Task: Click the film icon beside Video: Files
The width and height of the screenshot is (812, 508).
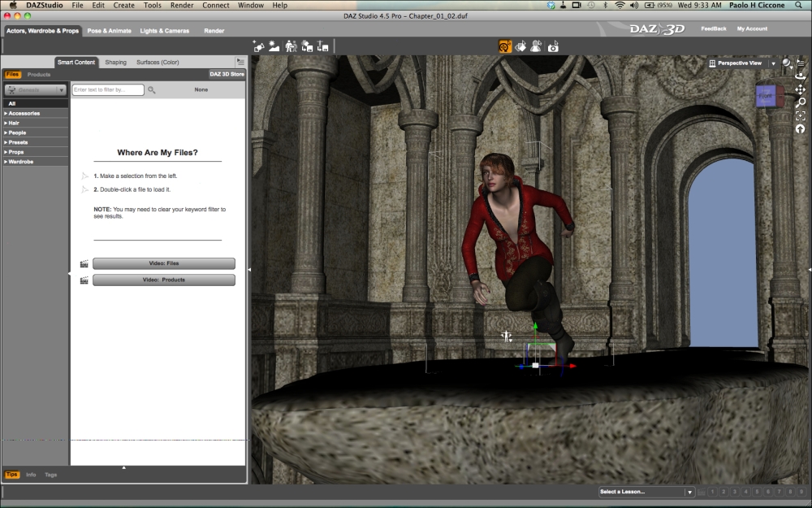Action: click(84, 264)
